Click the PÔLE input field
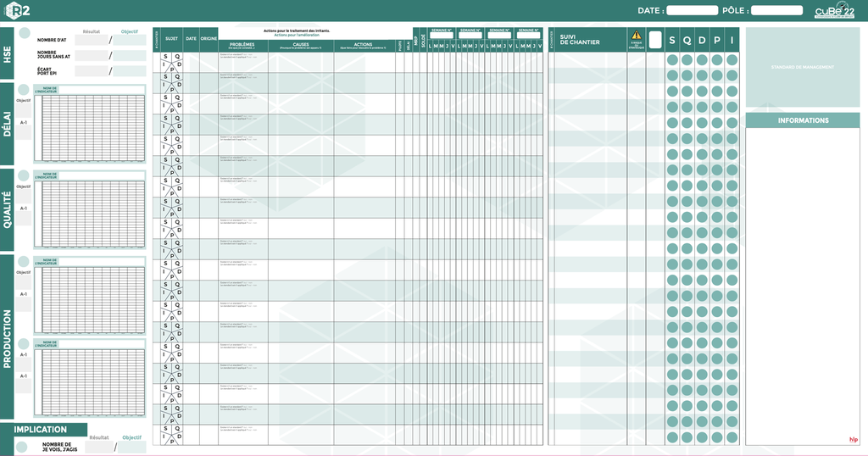 tap(776, 11)
